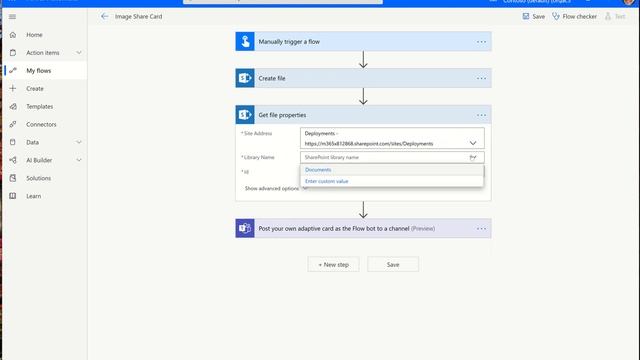Expand the Data chevron
Viewport: 640px width, 360px height.
click(x=79, y=142)
